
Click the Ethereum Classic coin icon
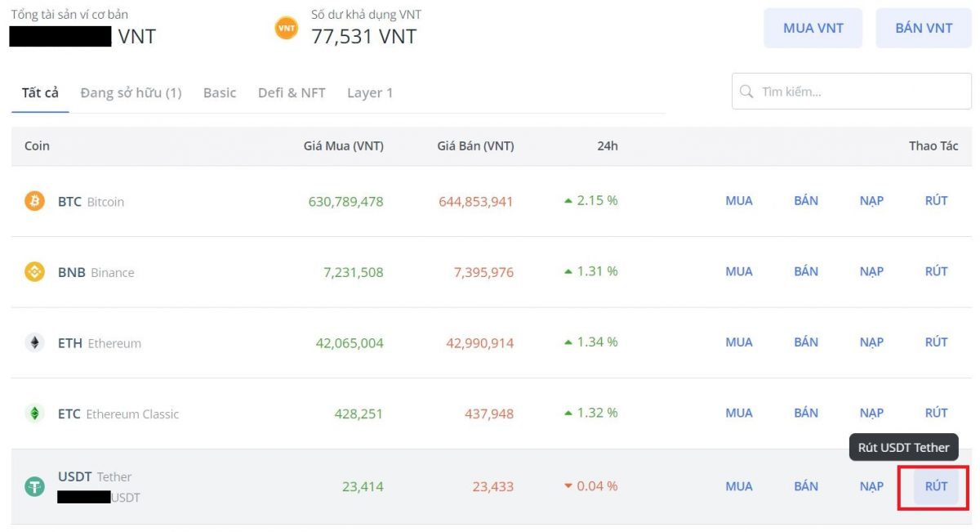point(34,414)
